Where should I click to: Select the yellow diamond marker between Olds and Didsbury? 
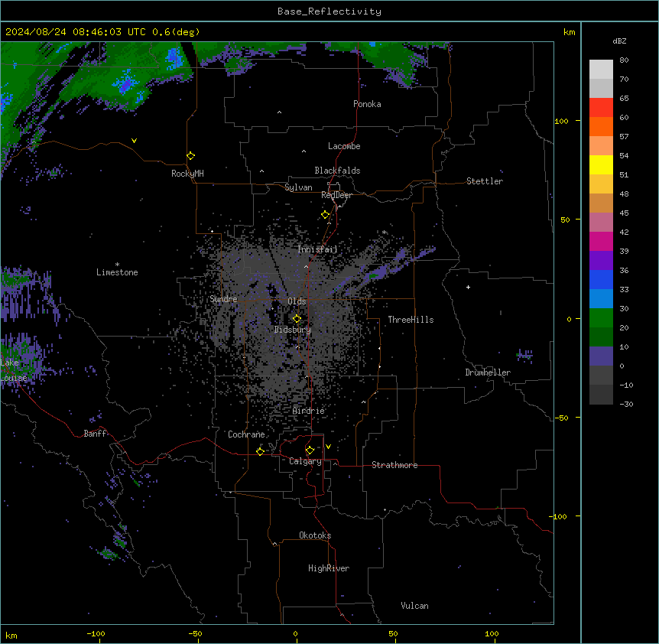point(297,319)
